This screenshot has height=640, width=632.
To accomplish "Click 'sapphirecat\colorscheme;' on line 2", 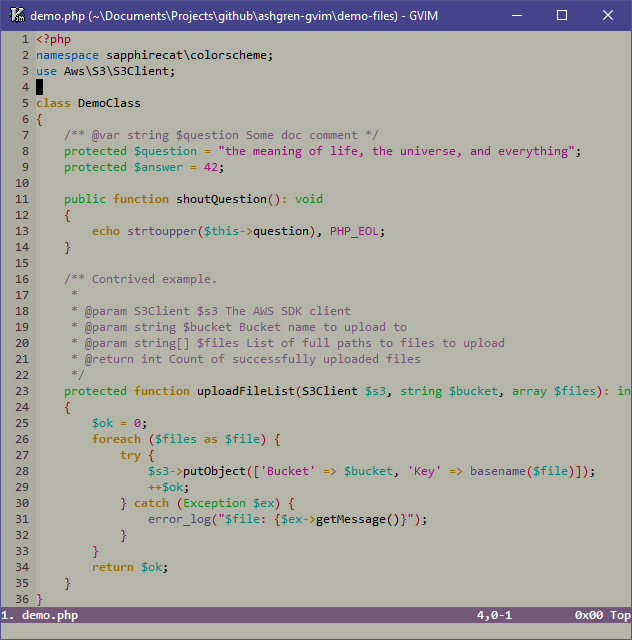I will 190,55.
